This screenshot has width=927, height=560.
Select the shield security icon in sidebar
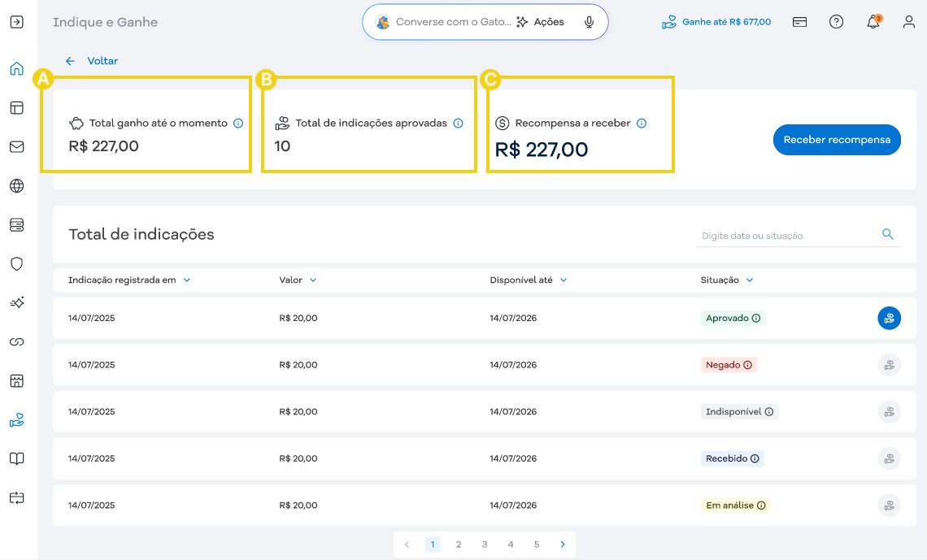[x=16, y=264]
